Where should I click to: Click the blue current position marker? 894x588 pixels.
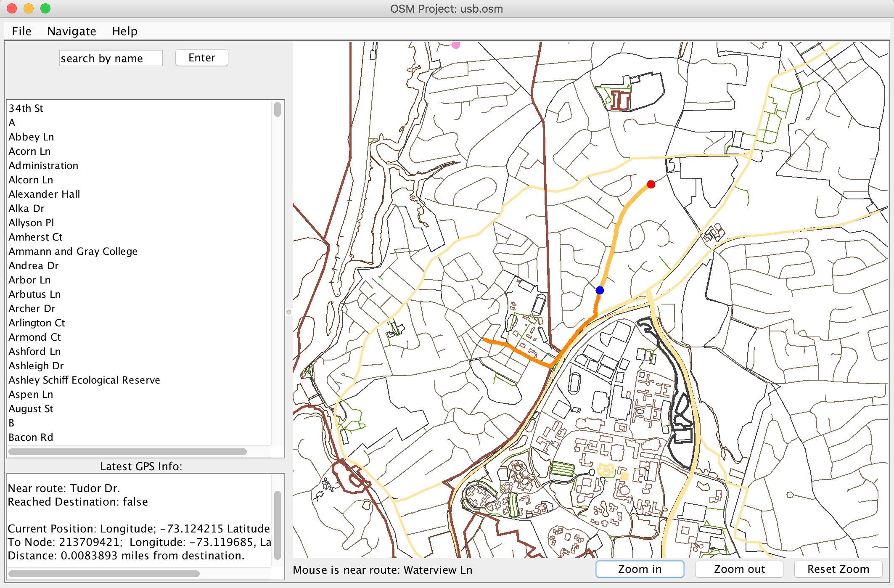[600, 290]
